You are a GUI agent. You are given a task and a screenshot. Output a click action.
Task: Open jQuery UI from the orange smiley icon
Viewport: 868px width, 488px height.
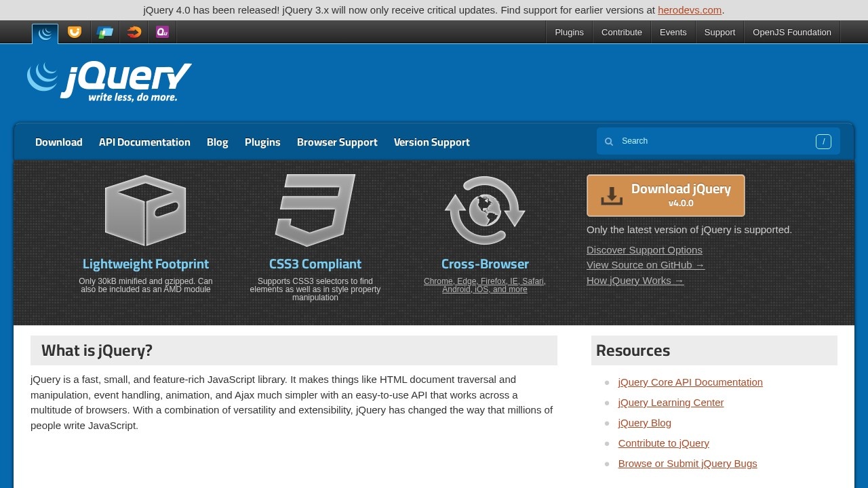75,32
